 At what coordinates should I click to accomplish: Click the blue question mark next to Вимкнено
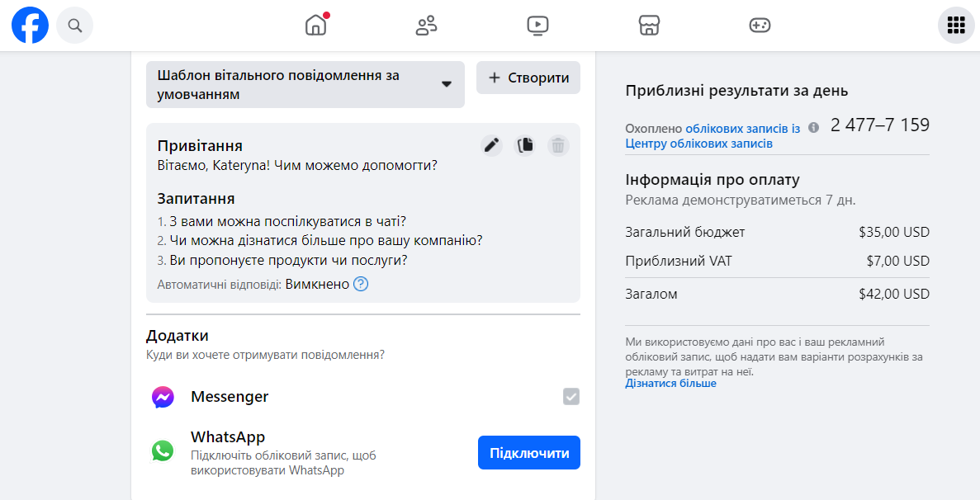pyautogui.click(x=359, y=284)
